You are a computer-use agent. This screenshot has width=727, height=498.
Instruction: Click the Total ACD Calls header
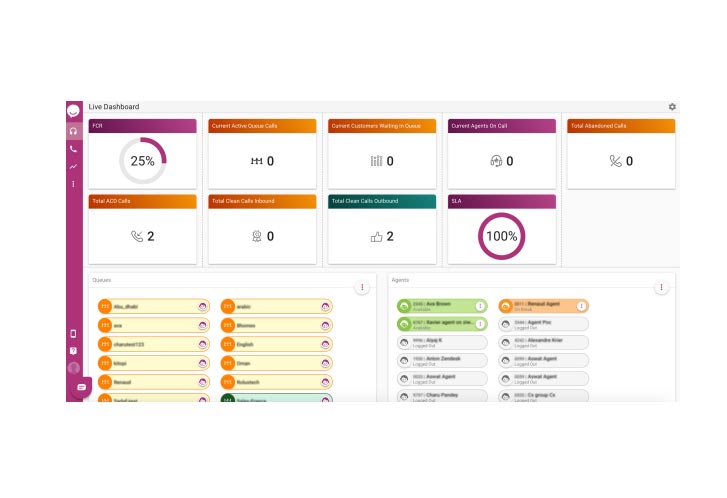pyautogui.click(x=142, y=201)
